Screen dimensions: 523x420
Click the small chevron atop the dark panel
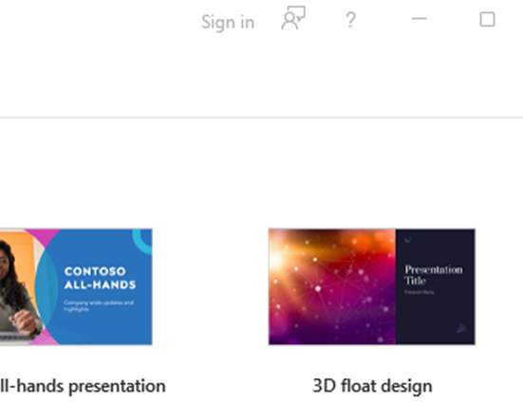(408, 240)
